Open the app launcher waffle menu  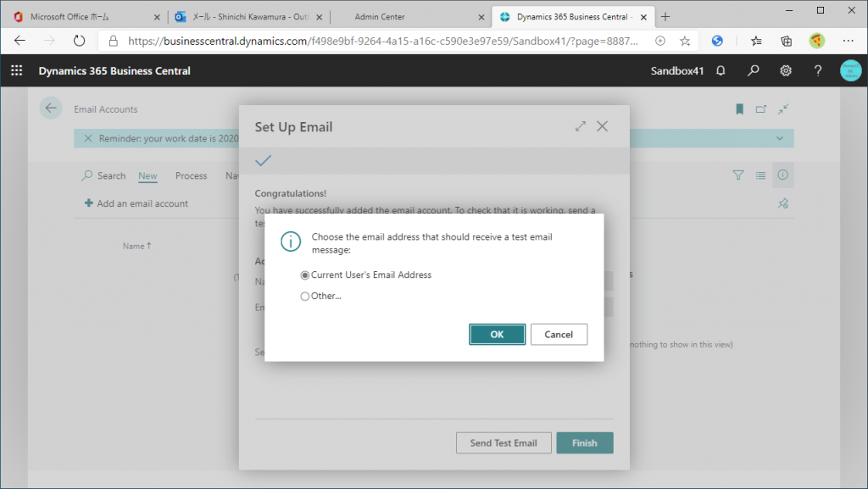17,70
